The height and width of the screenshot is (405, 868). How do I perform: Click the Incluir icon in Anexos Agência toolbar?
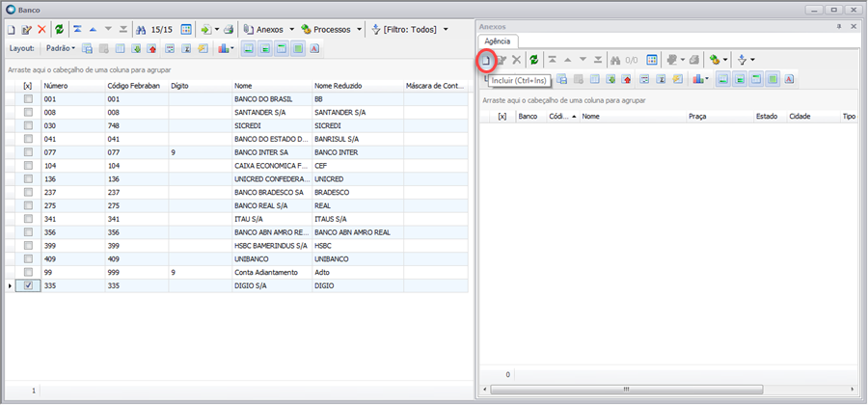pyautogui.click(x=485, y=60)
